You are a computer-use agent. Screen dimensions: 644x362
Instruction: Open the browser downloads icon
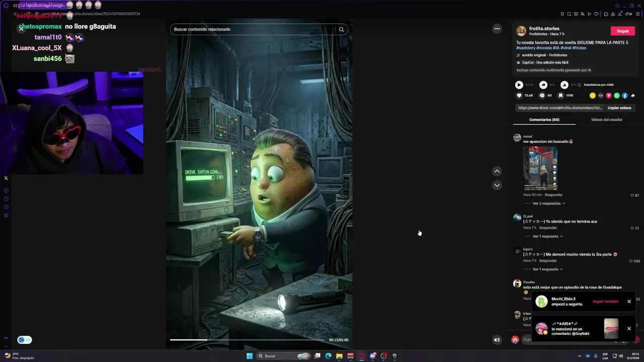[x=620, y=14]
